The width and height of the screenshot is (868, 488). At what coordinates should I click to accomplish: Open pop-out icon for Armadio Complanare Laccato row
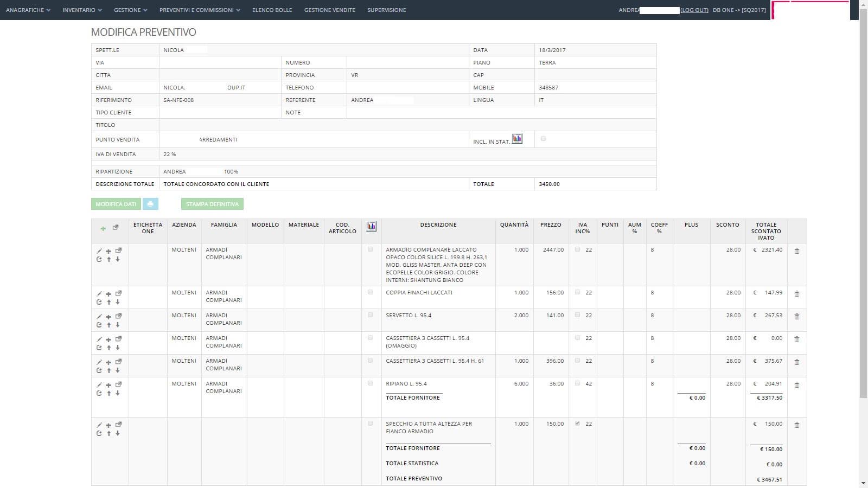click(x=118, y=251)
